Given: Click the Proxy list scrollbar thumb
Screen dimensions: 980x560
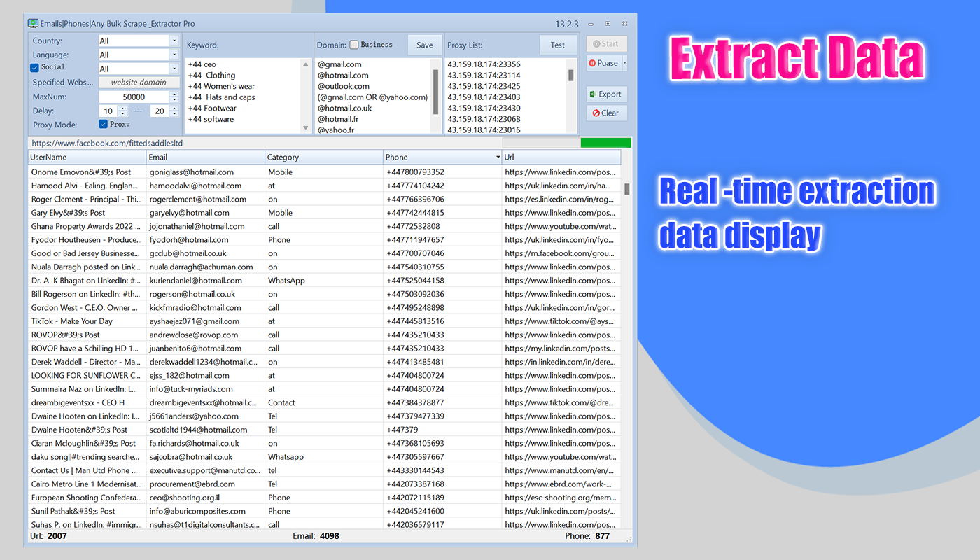Looking at the screenshot, I should [571, 75].
